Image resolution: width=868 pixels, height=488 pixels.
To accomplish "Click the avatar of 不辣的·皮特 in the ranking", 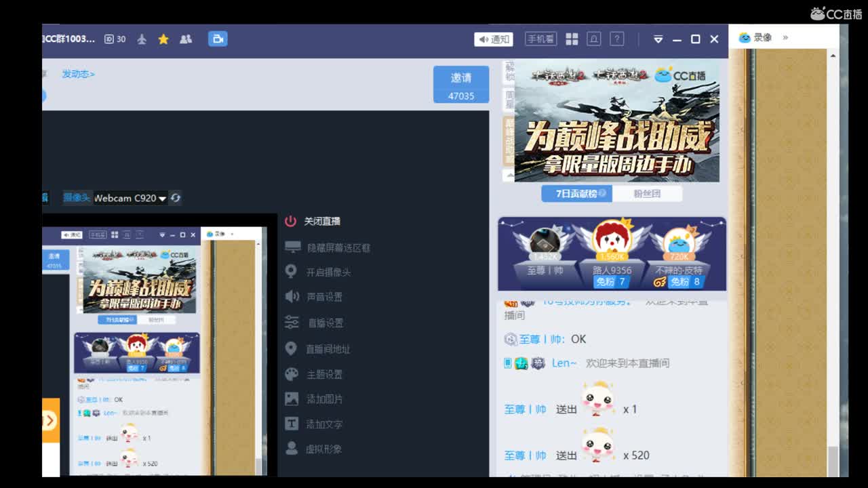I will [679, 241].
